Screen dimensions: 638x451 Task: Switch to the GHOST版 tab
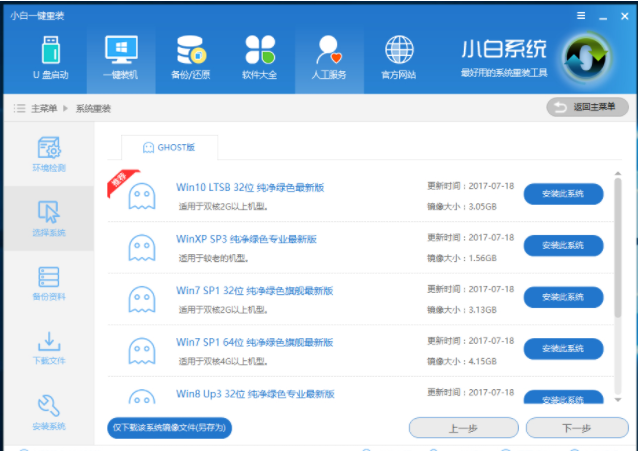(169, 147)
